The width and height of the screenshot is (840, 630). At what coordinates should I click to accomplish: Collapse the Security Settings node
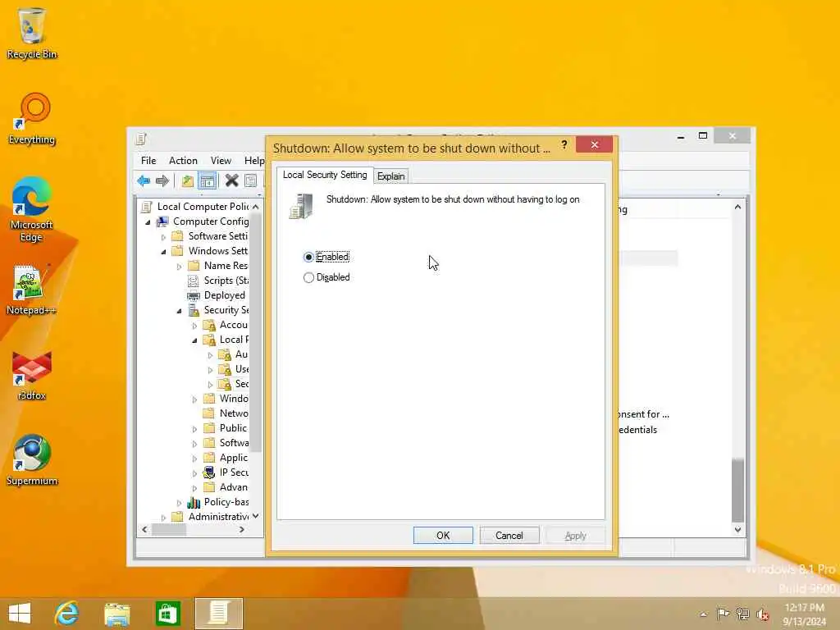tap(180, 311)
